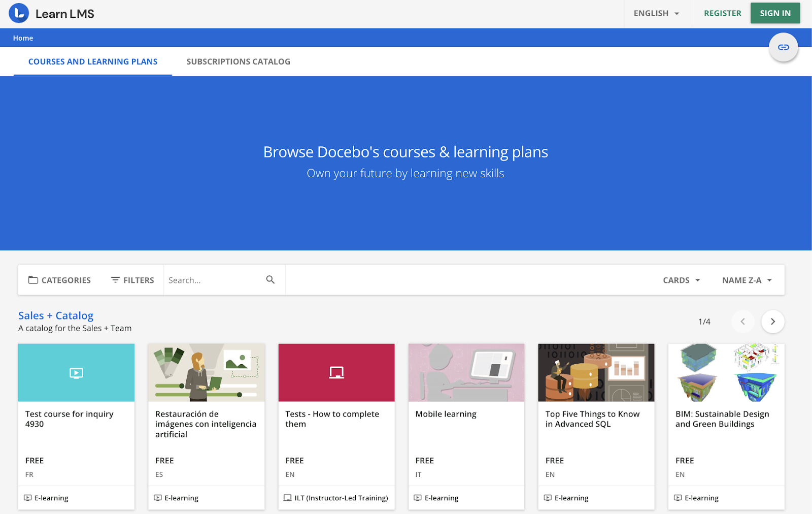
Task: Click the search magnifier icon
Action: [270, 280]
